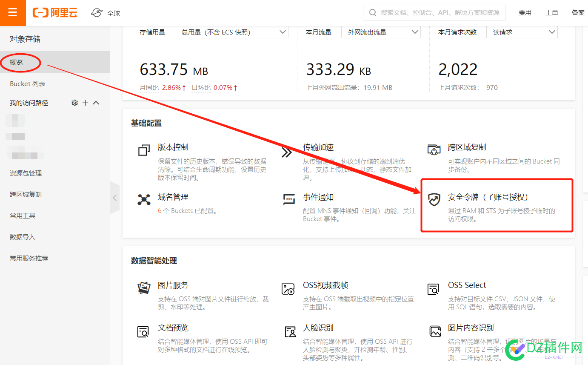Click the 文档预览 icon

(143, 332)
